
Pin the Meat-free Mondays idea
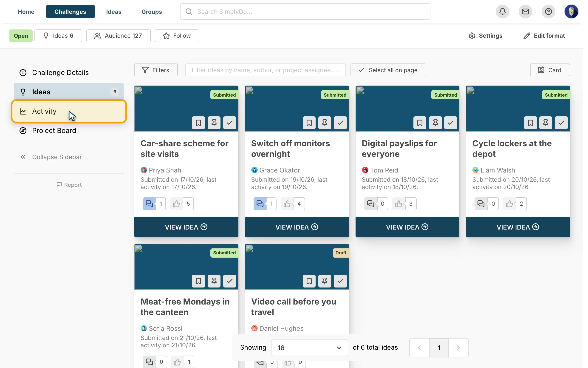click(214, 281)
